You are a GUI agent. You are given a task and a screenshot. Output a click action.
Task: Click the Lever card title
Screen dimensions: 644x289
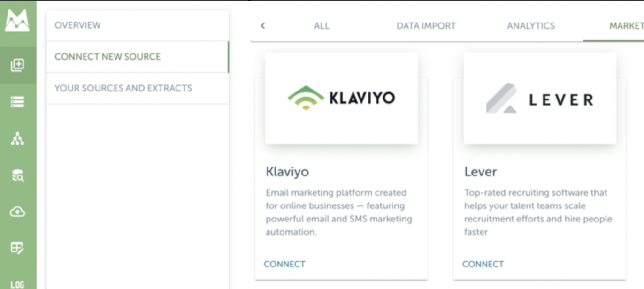pyautogui.click(x=480, y=172)
